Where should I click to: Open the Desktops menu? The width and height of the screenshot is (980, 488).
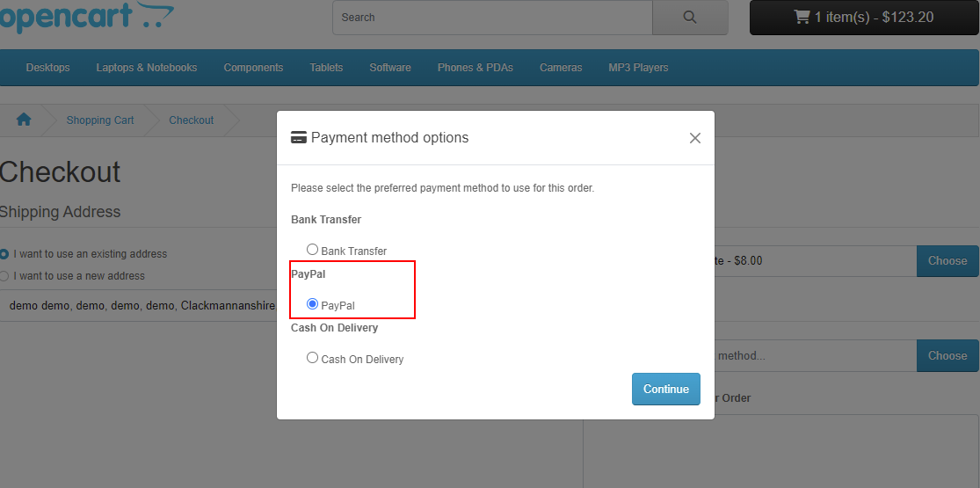pyautogui.click(x=48, y=68)
